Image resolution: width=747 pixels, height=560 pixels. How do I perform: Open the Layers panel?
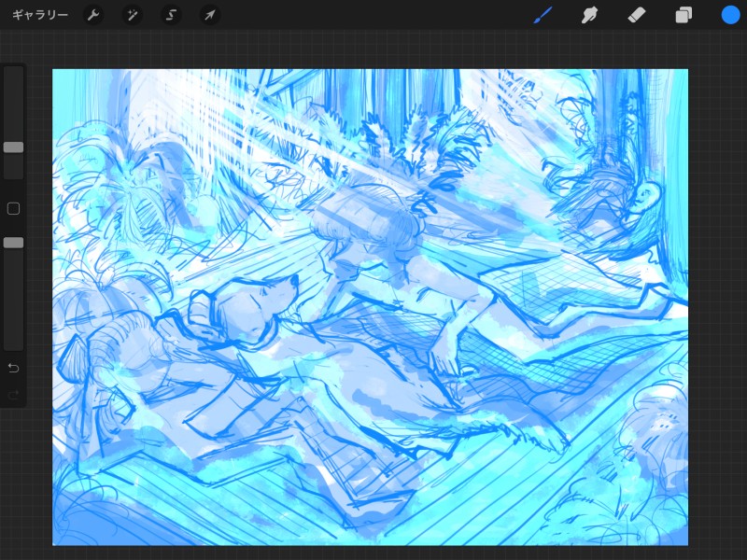click(x=684, y=15)
